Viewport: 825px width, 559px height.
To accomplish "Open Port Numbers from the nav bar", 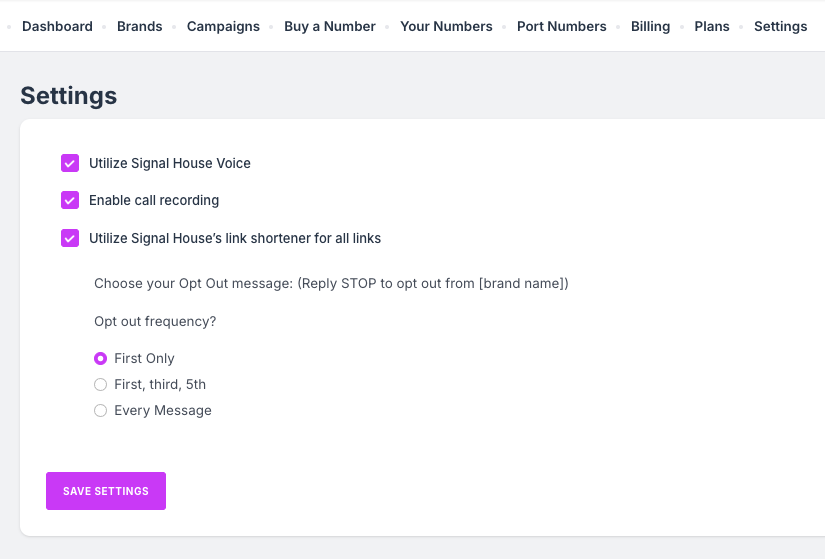I will click(x=561, y=26).
